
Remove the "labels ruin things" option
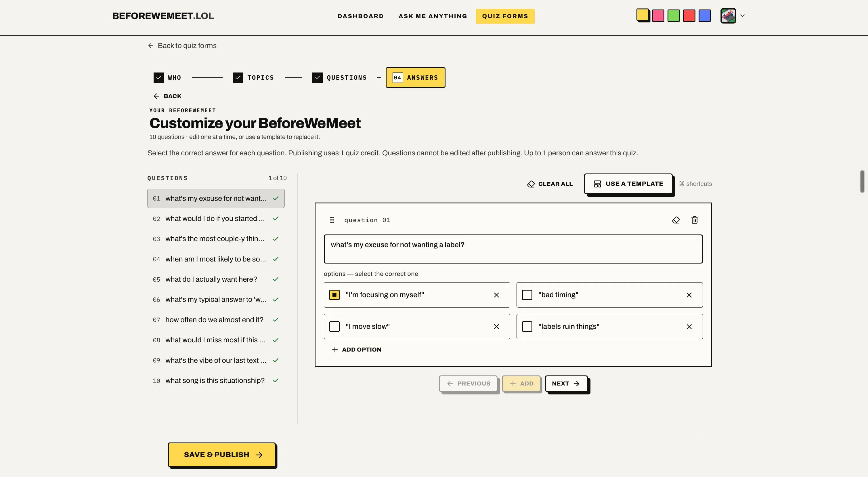point(689,327)
